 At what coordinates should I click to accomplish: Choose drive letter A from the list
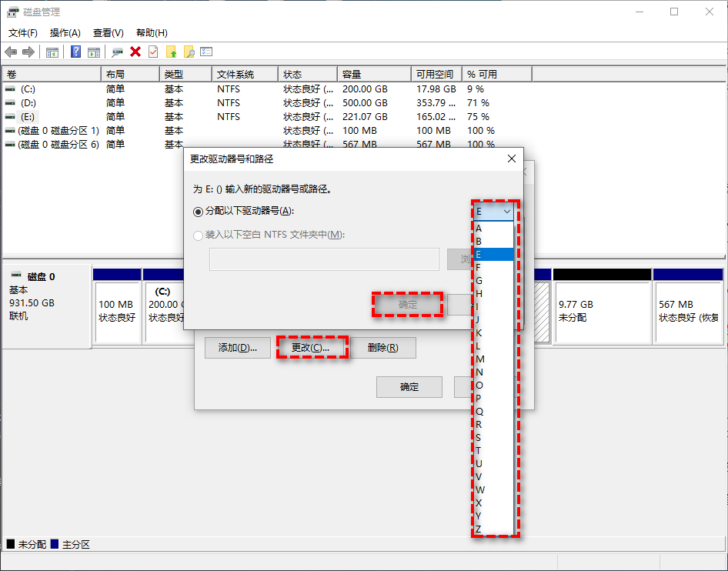pos(493,229)
